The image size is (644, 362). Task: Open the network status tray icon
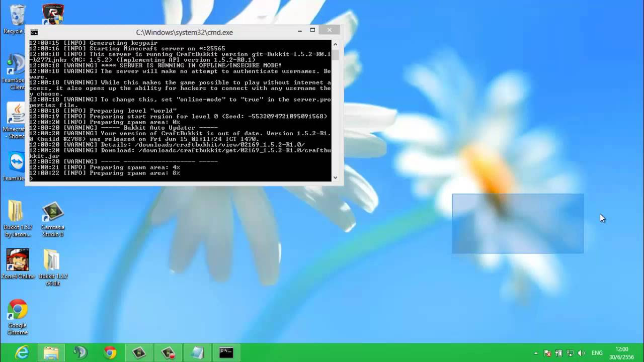pos(570,353)
